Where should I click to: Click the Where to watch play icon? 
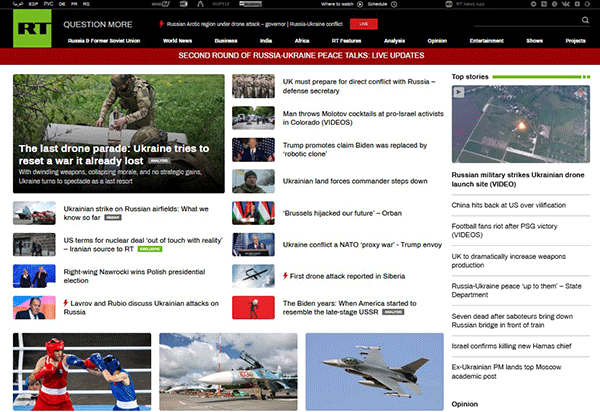pyautogui.click(x=360, y=4)
